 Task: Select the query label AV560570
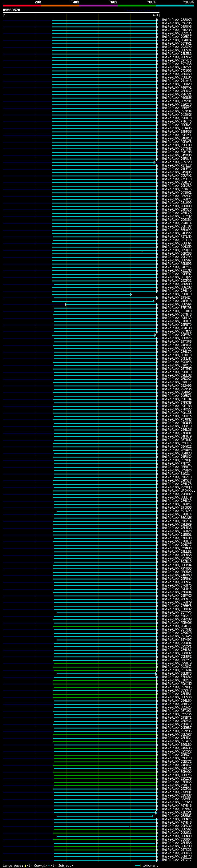coord(11,10)
